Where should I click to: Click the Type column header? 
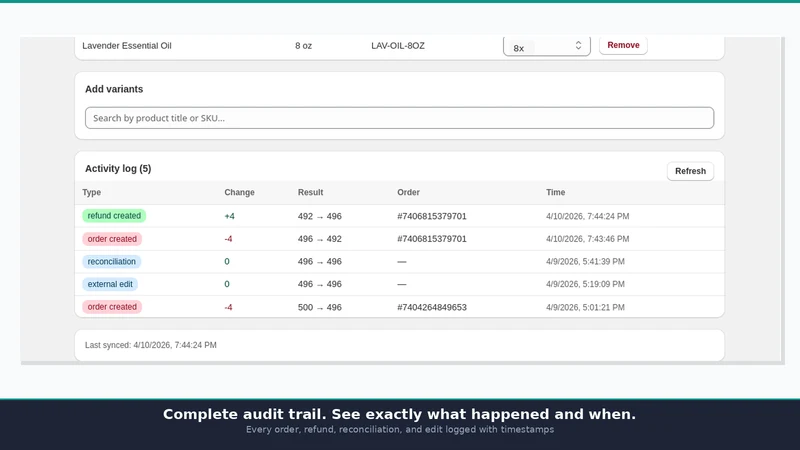[x=92, y=192]
